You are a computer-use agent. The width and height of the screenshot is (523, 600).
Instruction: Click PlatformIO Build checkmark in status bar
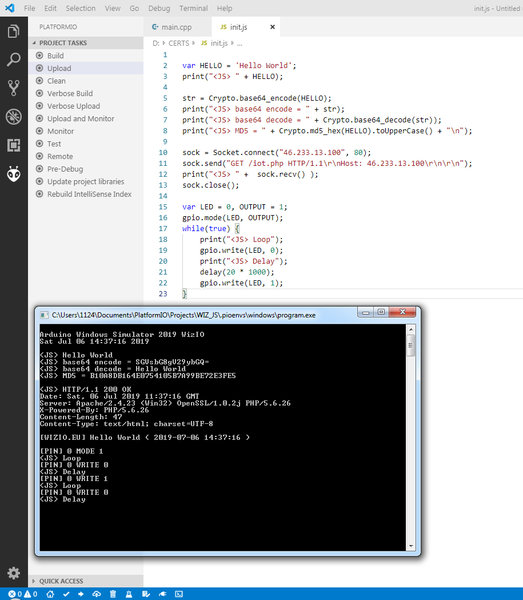coord(66,594)
